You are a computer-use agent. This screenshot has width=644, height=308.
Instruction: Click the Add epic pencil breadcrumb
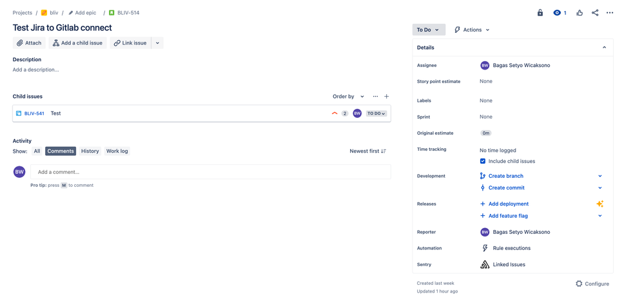point(82,13)
